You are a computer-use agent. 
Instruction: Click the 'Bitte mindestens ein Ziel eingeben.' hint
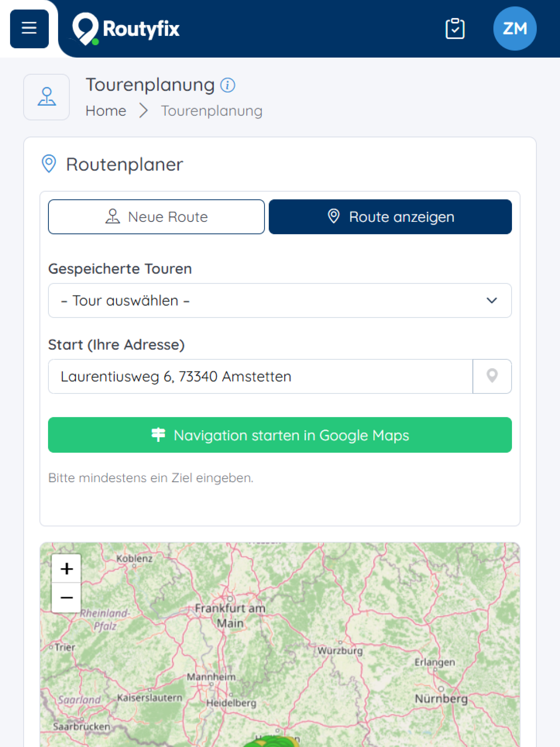pos(151,478)
